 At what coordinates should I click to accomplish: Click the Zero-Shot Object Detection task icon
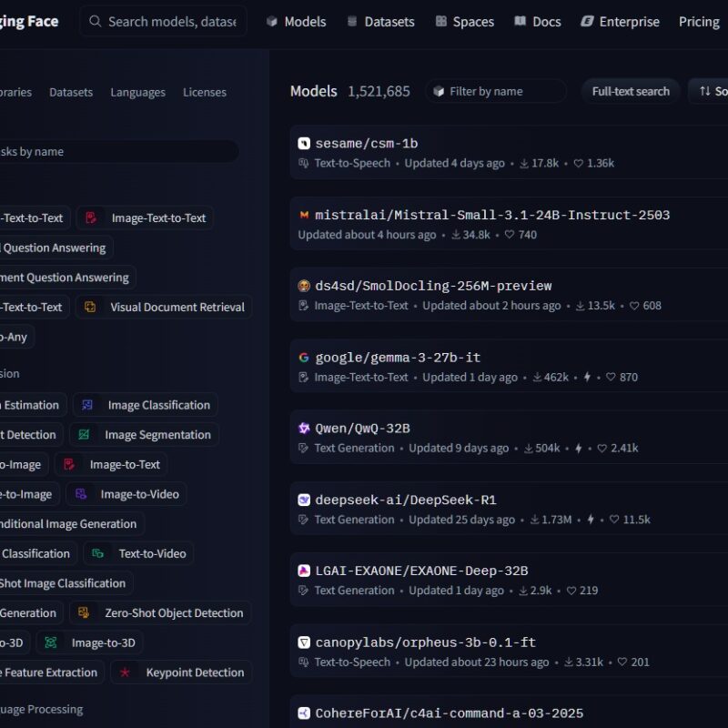pyautogui.click(x=84, y=612)
